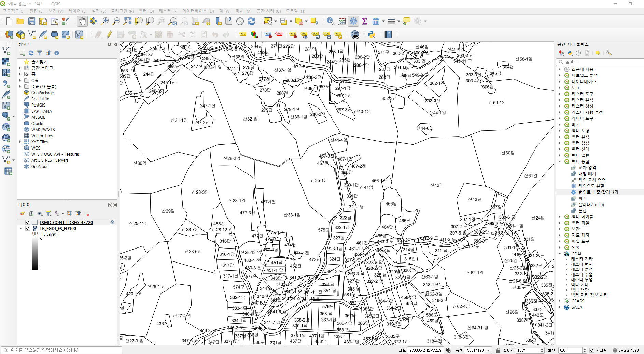Activate the Zoom In magnifier tool
The width and height of the screenshot is (644, 354).
pyautogui.click(x=105, y=21)
